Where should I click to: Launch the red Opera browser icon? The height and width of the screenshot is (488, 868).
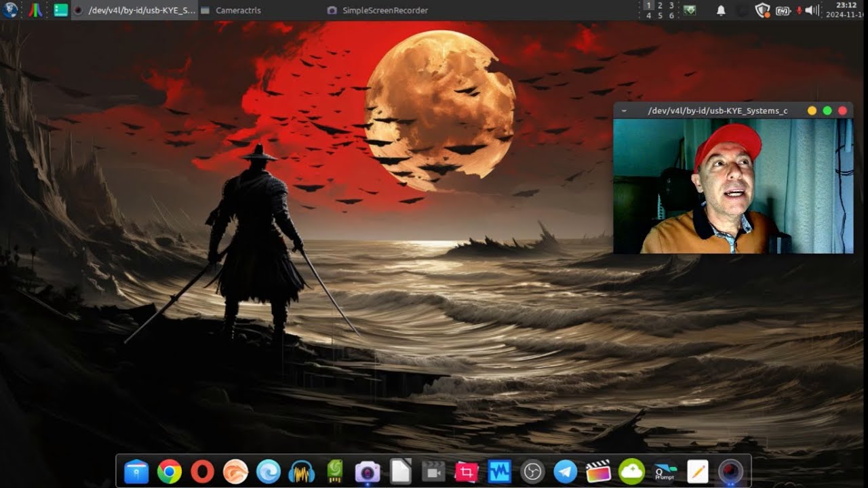click(202, 471)
